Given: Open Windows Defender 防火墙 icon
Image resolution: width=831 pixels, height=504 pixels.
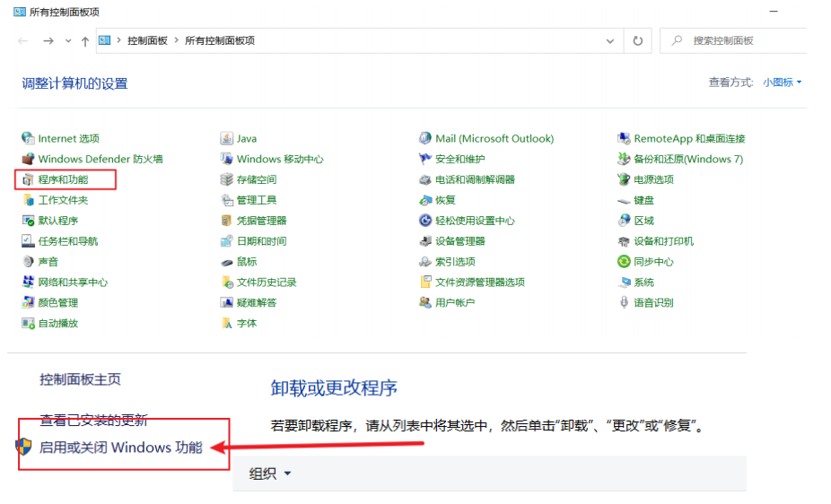Looking at the screenshot, I should coord(28,160).
